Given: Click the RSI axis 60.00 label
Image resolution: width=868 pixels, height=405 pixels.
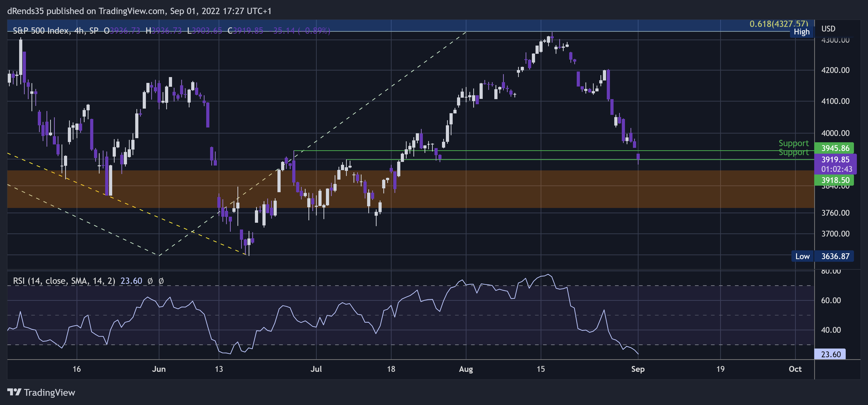Looking at the screenshot, I should 831,300.
